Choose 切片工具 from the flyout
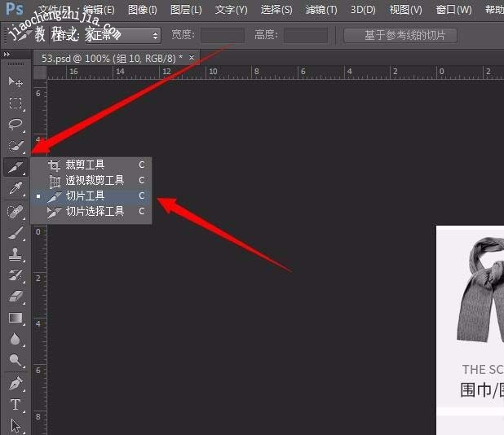Screen dimensions: 504x435 click(x=91, y=196)
